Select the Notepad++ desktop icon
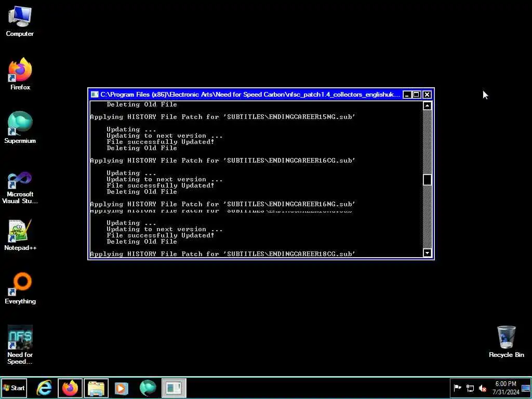Viewport: 532px width, 399px height. [20, 235]
